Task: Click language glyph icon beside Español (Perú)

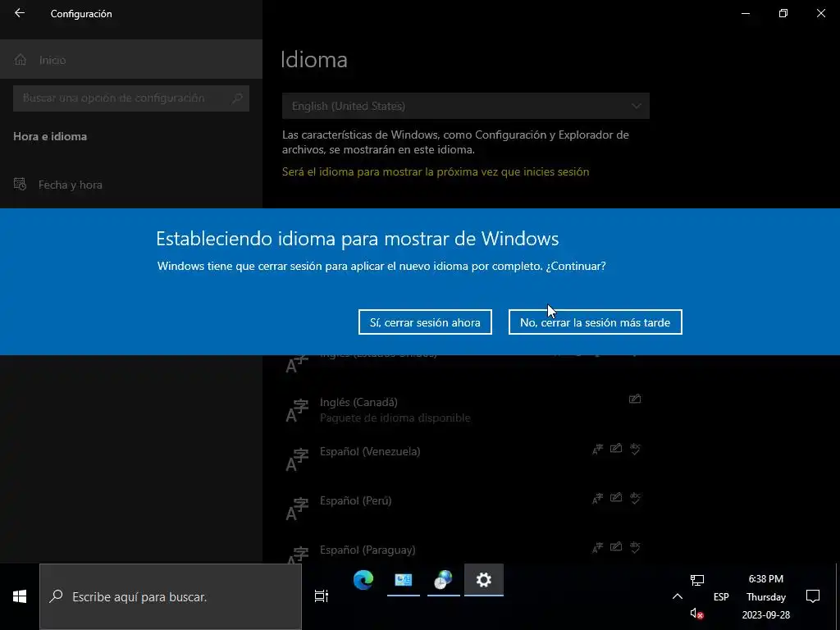Action: 297,509
